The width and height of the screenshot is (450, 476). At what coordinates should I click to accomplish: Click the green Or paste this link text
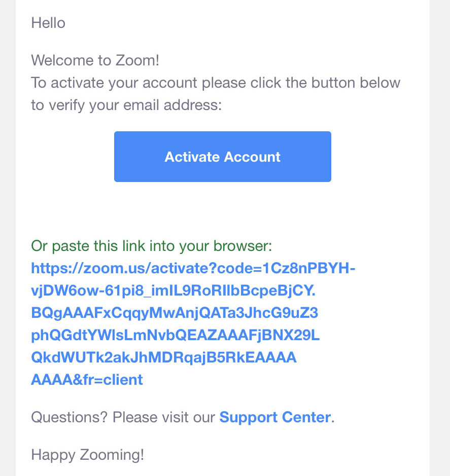point(151,246)
